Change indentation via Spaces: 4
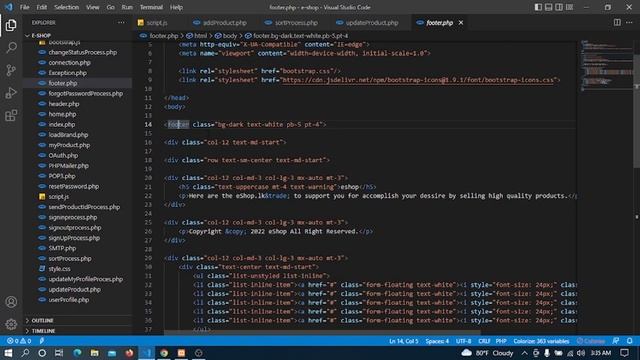This screenshot has height=360, width=640. click(x=437, y=341)
